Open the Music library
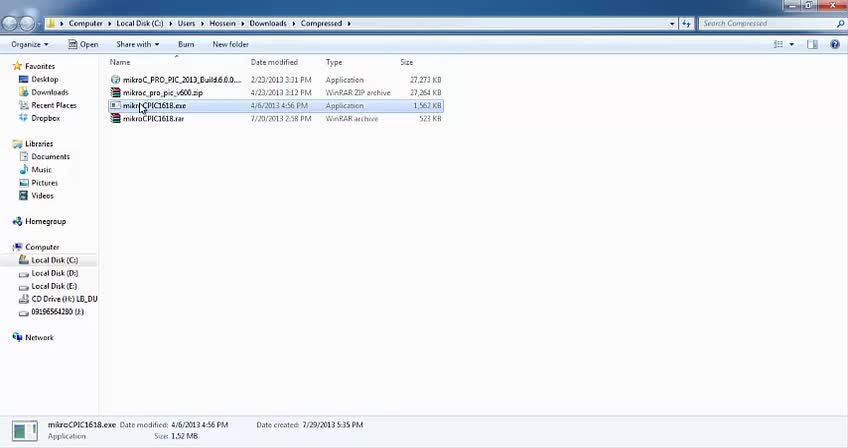Image resolution: width=848 pixels, height=448 pixels. (x=41, y=169)
